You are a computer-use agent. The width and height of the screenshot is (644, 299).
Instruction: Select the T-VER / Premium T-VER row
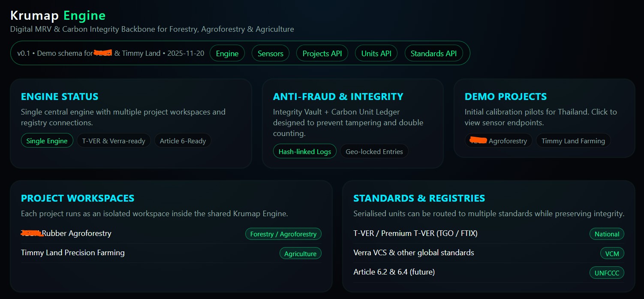tap(415, 233)
